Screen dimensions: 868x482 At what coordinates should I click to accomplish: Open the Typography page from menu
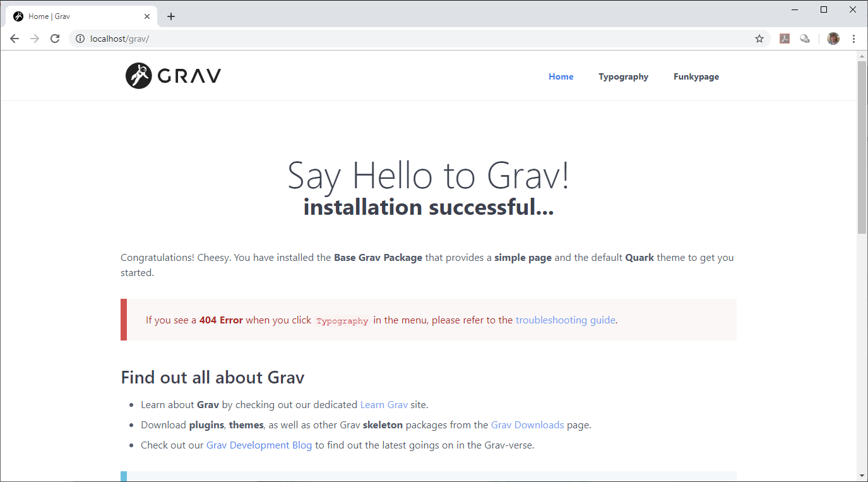(x=623, y=76)
